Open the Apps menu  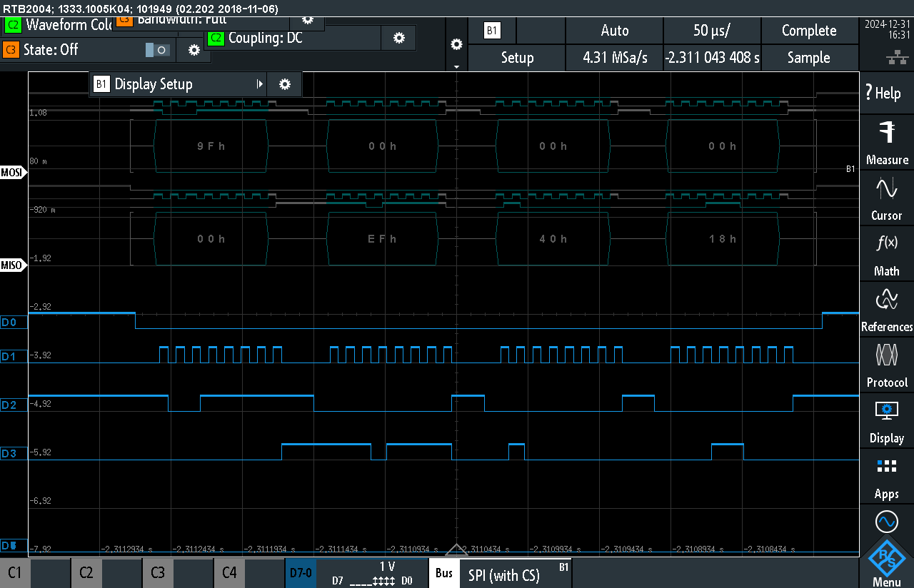click(886, 475)
